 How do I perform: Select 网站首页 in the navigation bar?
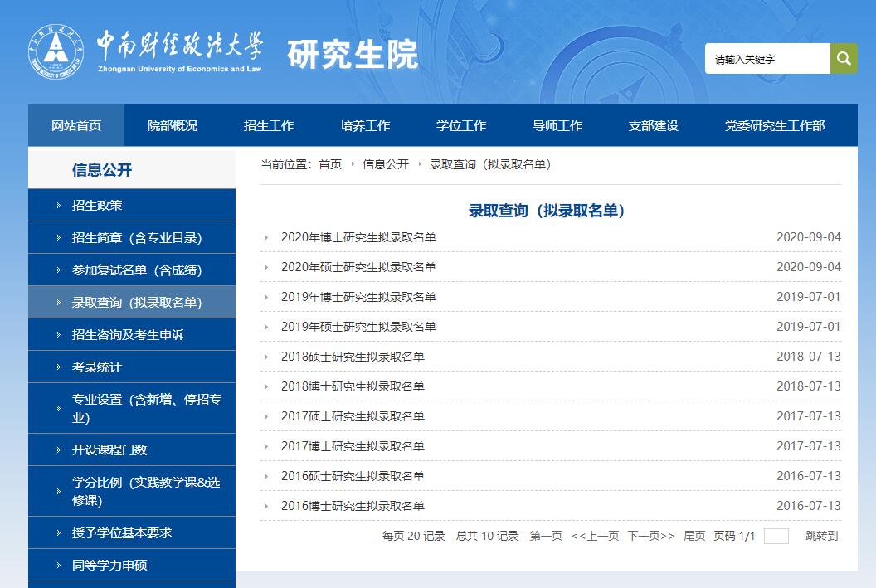pos(76,126)
